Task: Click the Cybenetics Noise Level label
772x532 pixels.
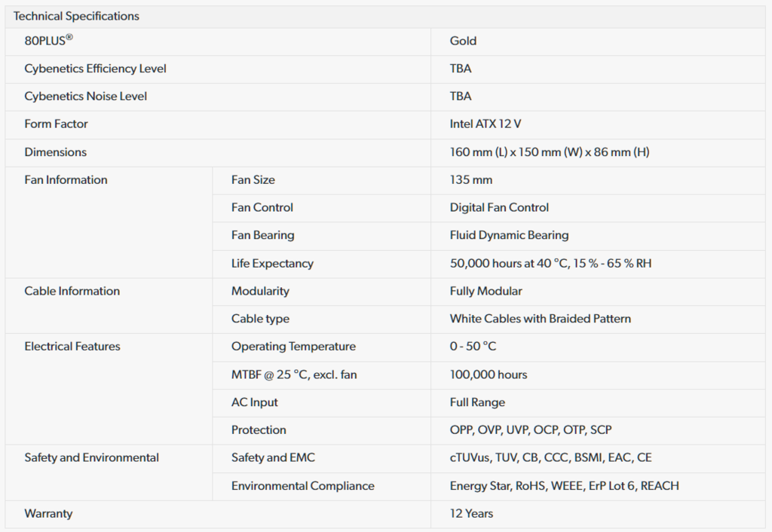Action: pos(85,96)
